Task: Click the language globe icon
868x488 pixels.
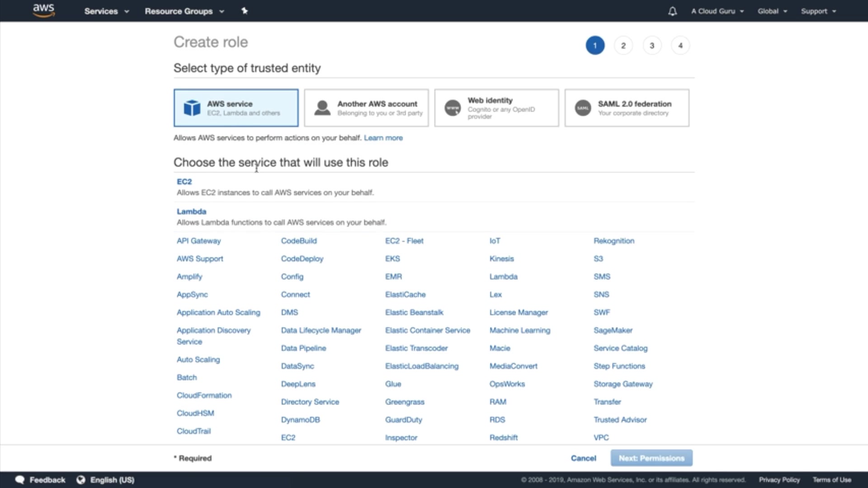Action: point(80,480)
